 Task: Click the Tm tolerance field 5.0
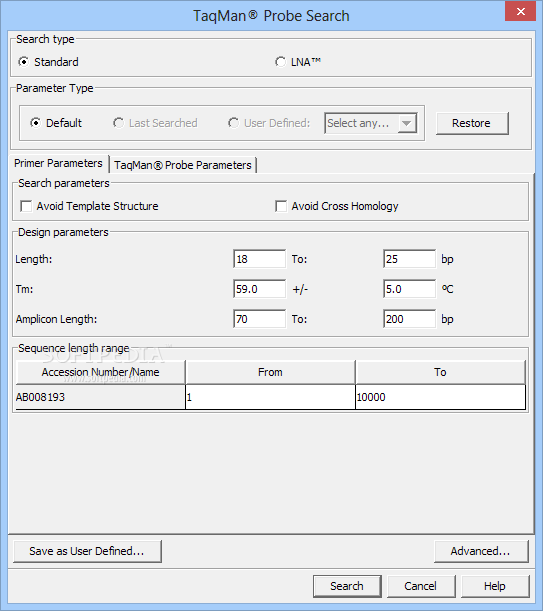[x=409, y=289]
